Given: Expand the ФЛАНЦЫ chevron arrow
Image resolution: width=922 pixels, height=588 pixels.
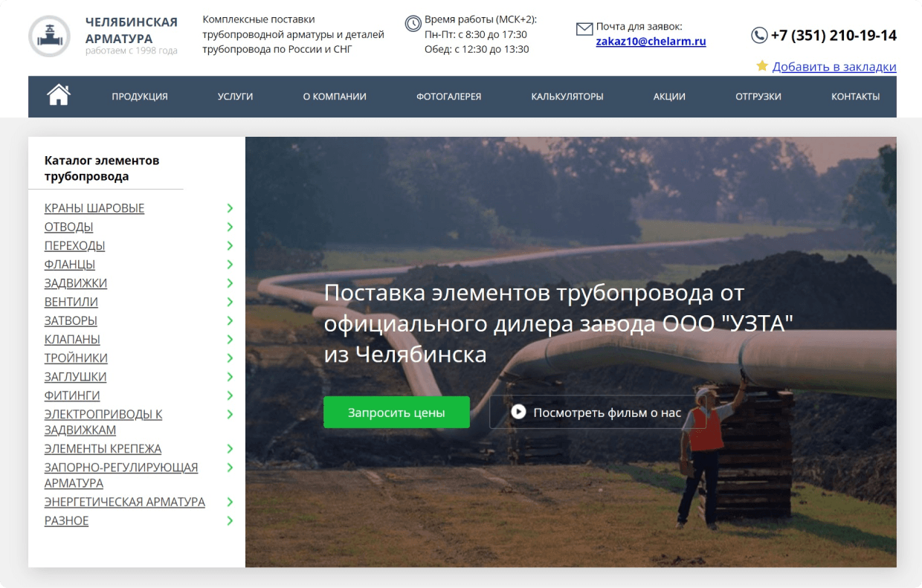Looking at the screenshot, I should click(x=230, y=264).
